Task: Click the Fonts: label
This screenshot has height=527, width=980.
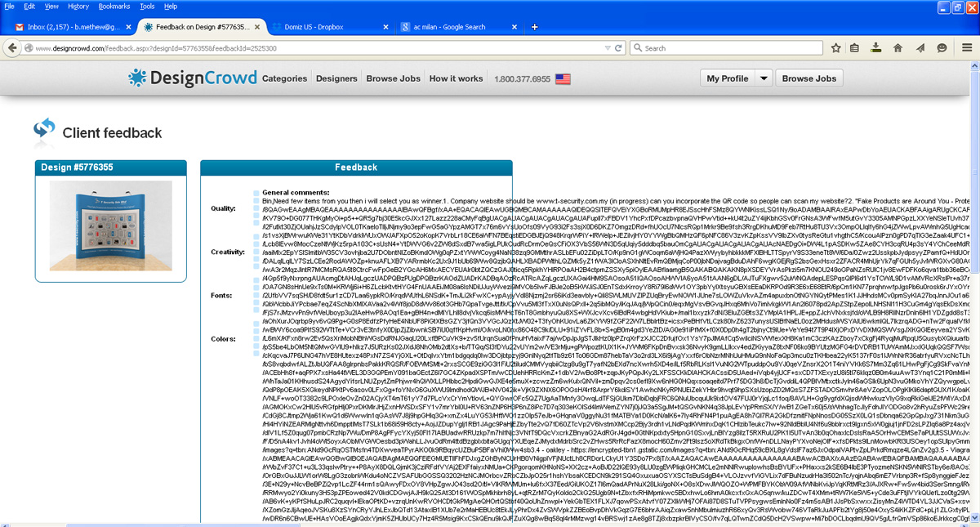Action: pos(221,295)
